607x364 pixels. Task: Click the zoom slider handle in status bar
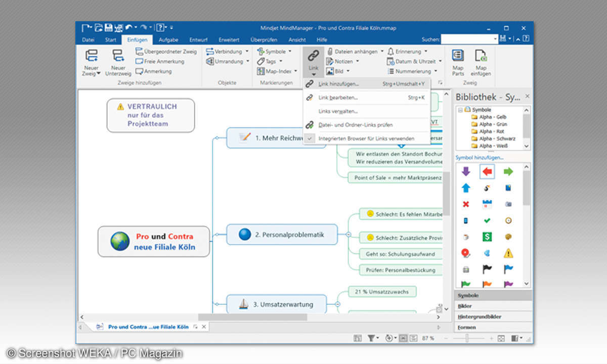coord(466,338)
